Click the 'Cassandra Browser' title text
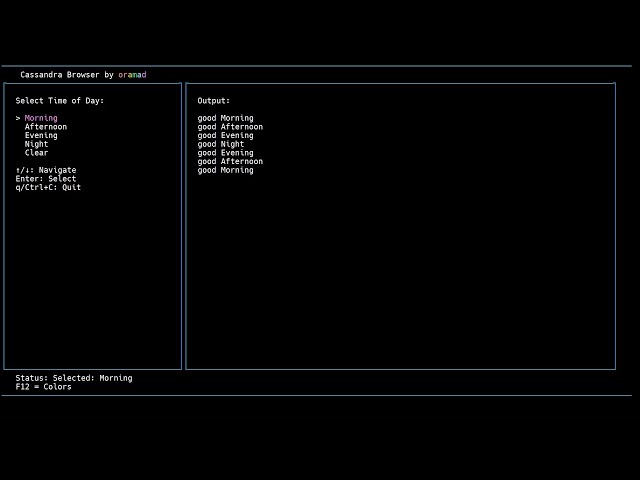The width and height of the screenshot is (640, 480). tap(60, 75)
